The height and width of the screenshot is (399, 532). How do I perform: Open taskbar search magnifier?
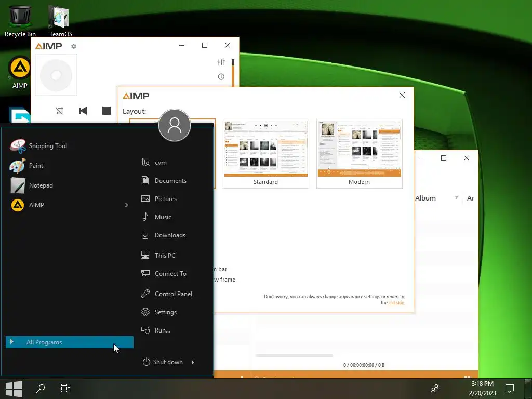[x=41, y=388]
